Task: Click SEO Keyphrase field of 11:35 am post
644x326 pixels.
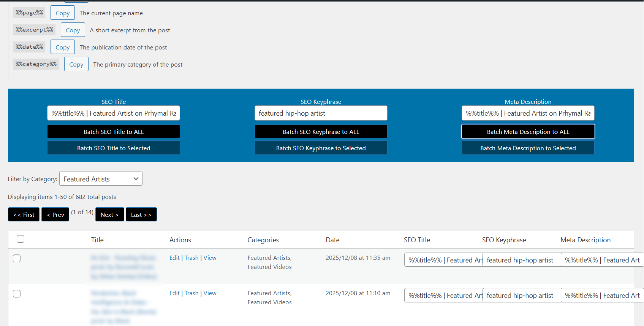Action: point(522,260)
